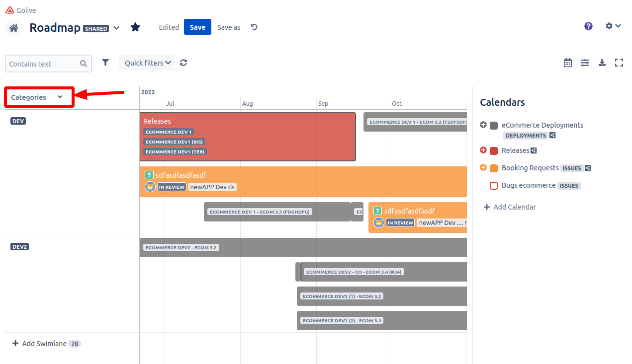Open the help question mark icon
632x364 pixels.
tap(588, 26)
